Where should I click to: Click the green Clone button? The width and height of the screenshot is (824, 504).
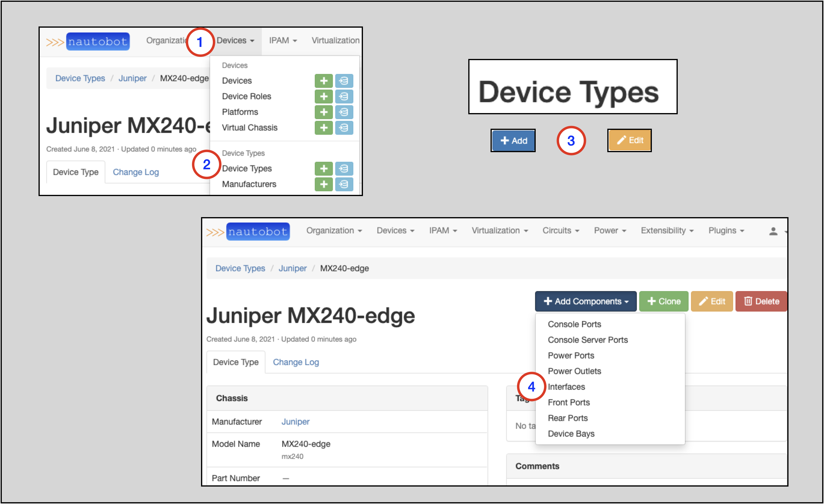click(663, 301)
